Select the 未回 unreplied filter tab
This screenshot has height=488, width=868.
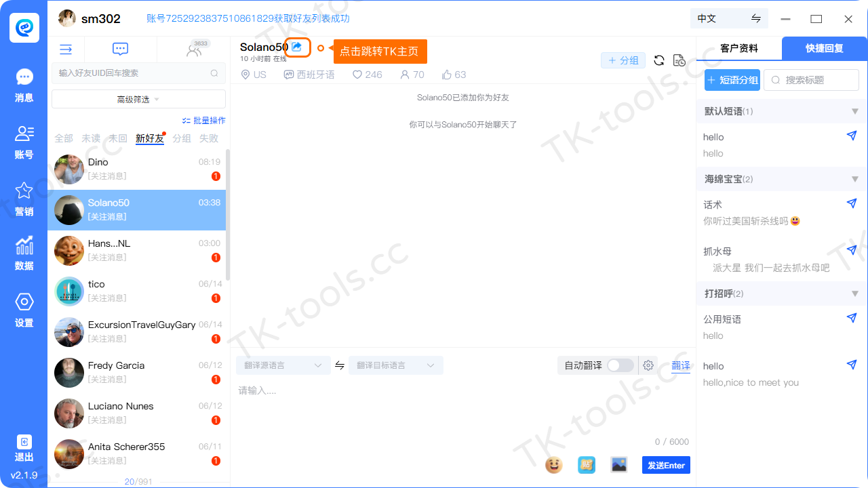tap(118, 138)
